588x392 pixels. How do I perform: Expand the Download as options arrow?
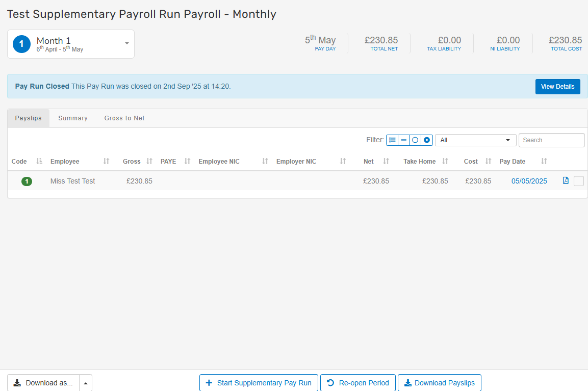(86, 383)
